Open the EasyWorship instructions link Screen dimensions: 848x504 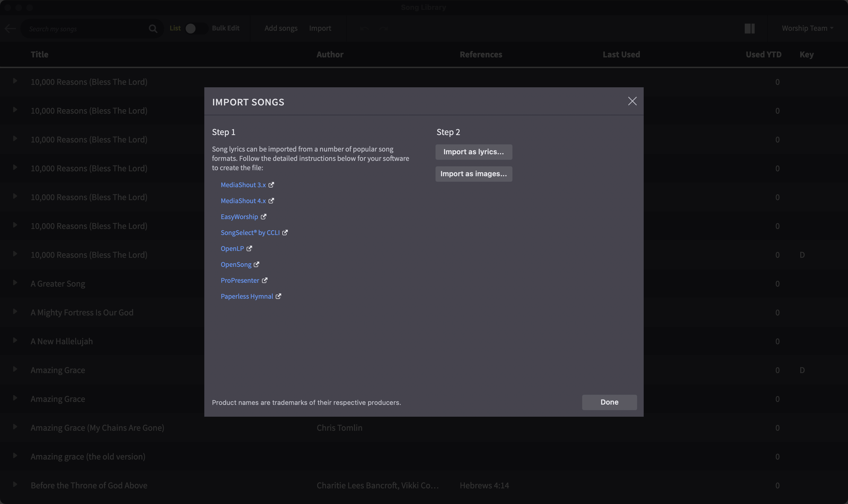click(x=239, y=217)
